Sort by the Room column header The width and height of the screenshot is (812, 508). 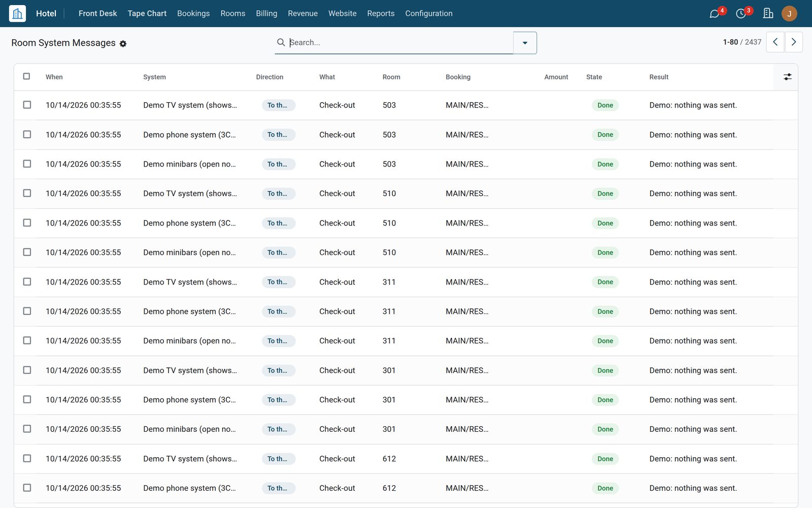[x=391, y=77]
